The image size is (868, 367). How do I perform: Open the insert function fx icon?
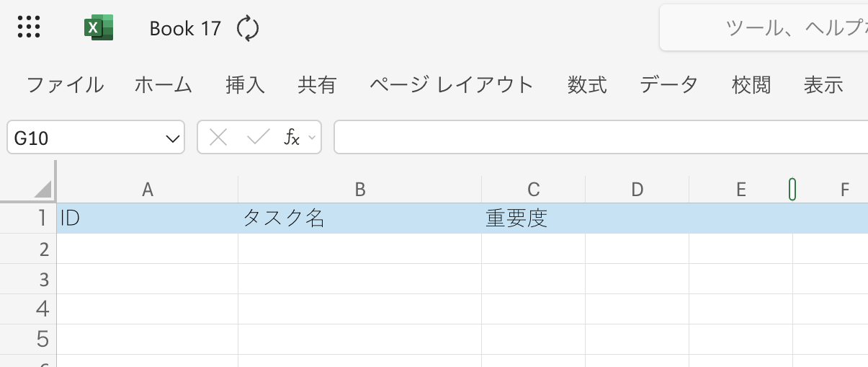[x=291, y=137]
